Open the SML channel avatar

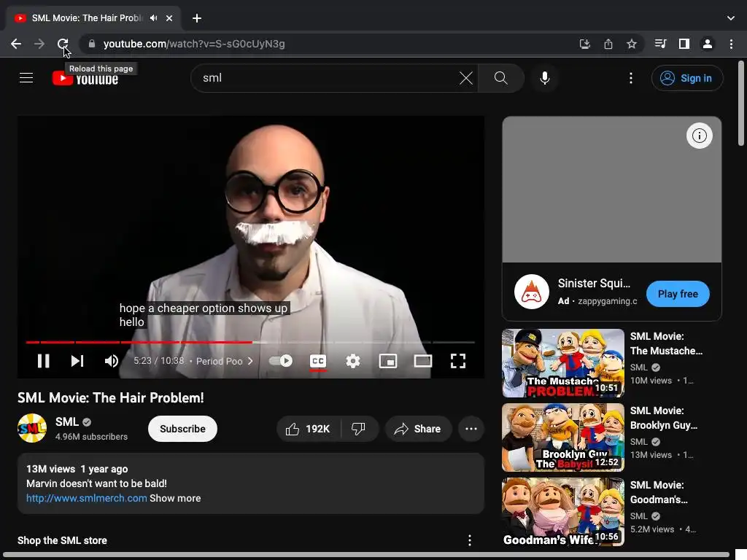pos(32,428)
